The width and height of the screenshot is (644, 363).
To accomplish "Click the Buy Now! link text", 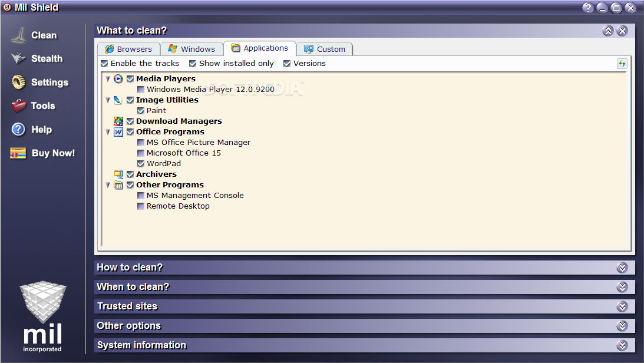I will pyautogui.click(x=54, y=153).
